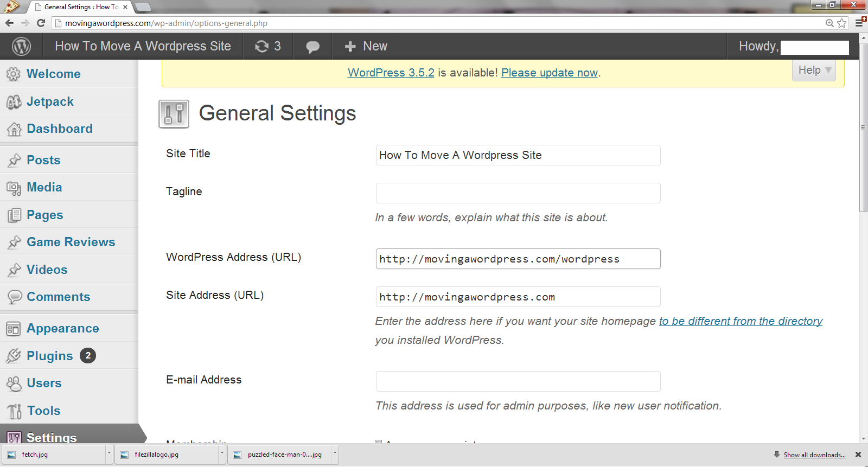Click the Please update now link
This screenshot has width=868, height=467.
(550, 73)
